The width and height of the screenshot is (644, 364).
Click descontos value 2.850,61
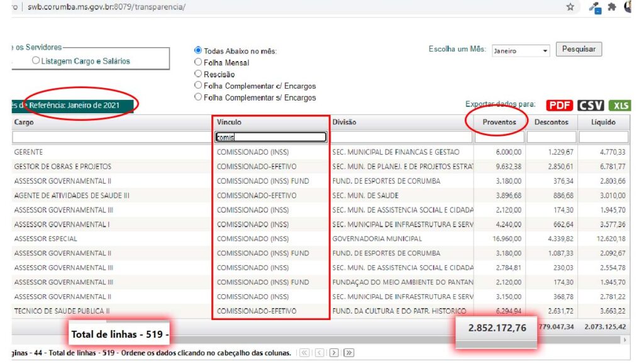(560, 166)
